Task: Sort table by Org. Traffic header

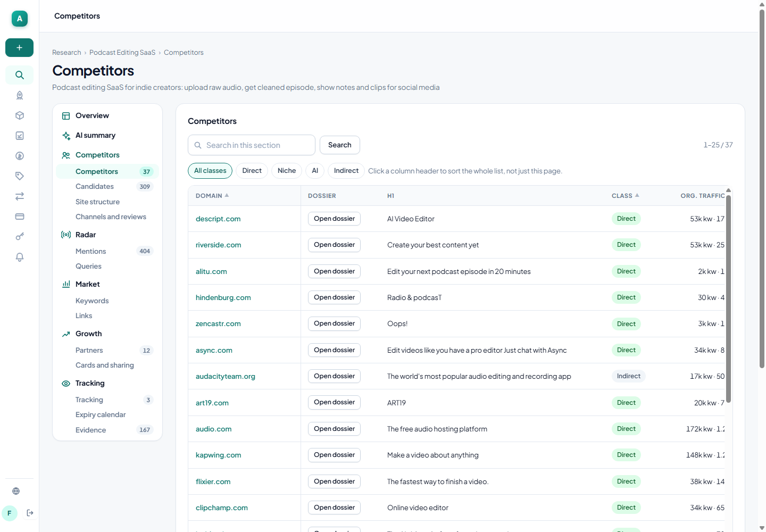Action: coord(702,196)
